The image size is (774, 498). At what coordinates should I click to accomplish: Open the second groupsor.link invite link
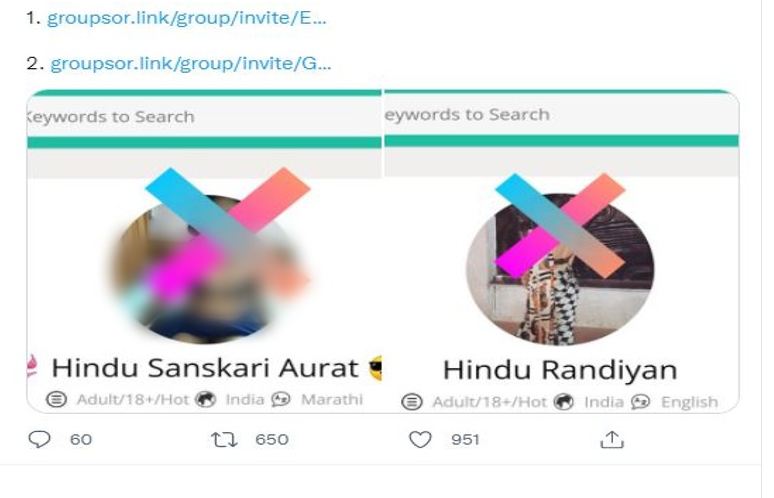click(191, 64)
